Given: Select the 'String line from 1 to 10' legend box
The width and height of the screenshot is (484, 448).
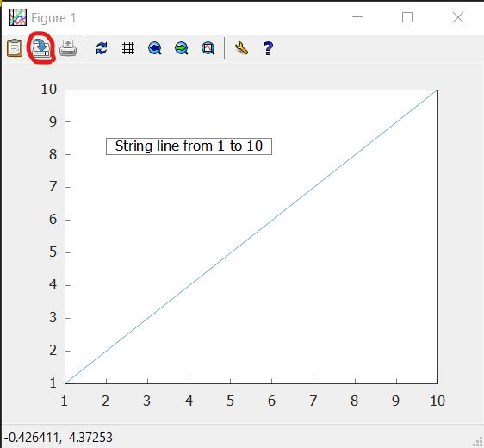Looking at the screenshot, I should coord(189,146).
